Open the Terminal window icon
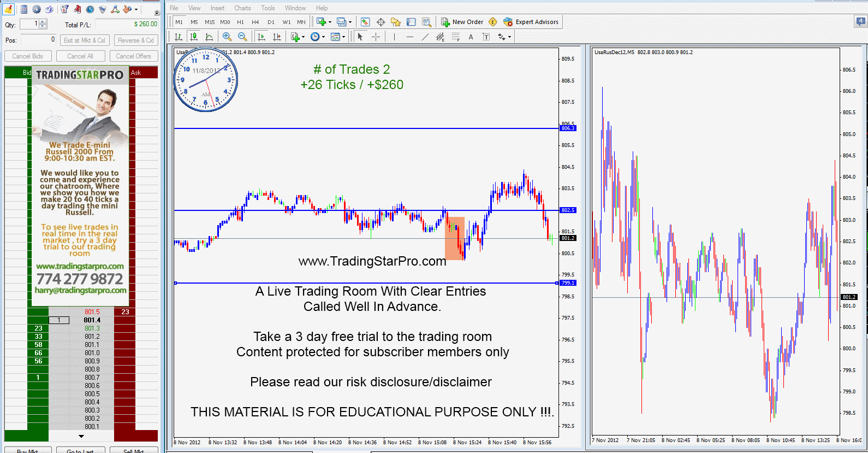The image size is (868, 453). [x=411, y=22]
